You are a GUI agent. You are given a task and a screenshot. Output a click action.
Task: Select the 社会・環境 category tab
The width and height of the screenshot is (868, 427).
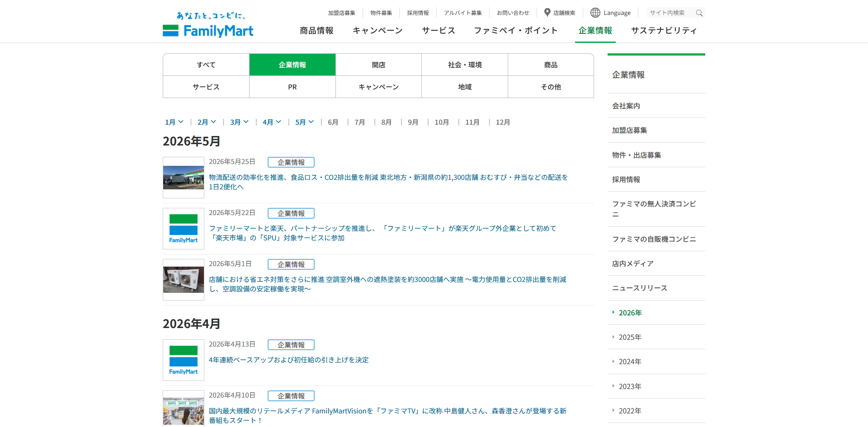click(465, 65)
